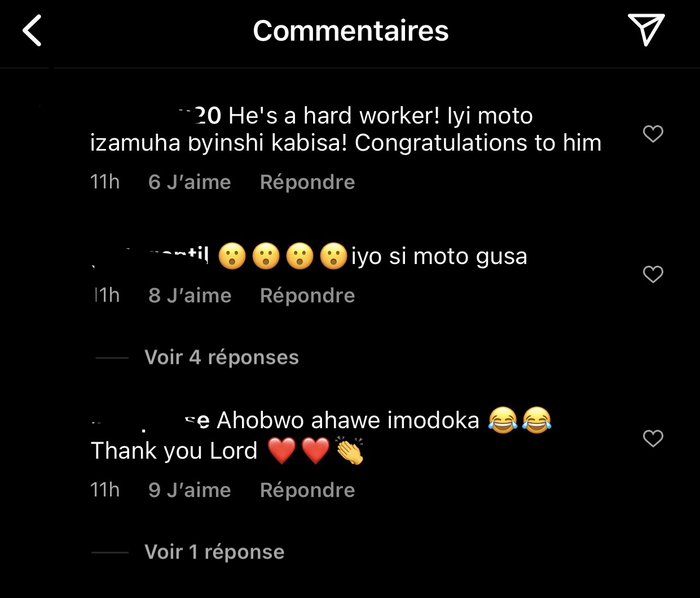700x598 pixels.
Task: Reply to the hard worker comment via Répondre
Action: pos(307,182)
